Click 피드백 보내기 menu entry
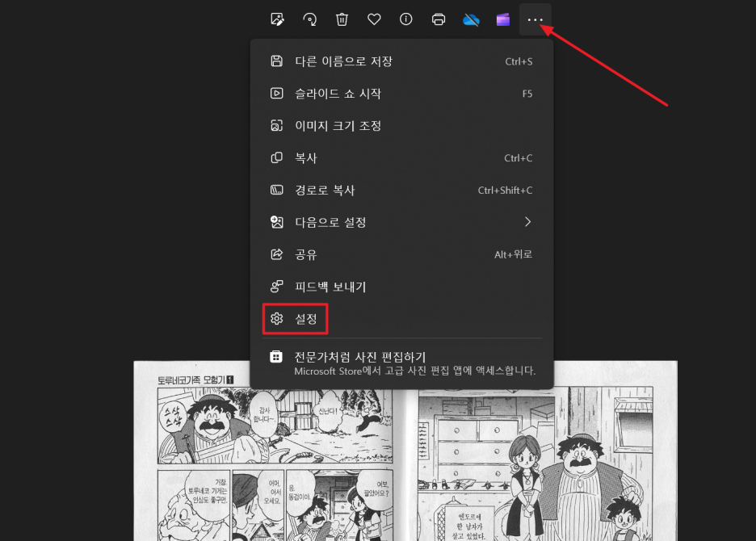Viewport: 756px width, 541px height. [x=401, y=287]
